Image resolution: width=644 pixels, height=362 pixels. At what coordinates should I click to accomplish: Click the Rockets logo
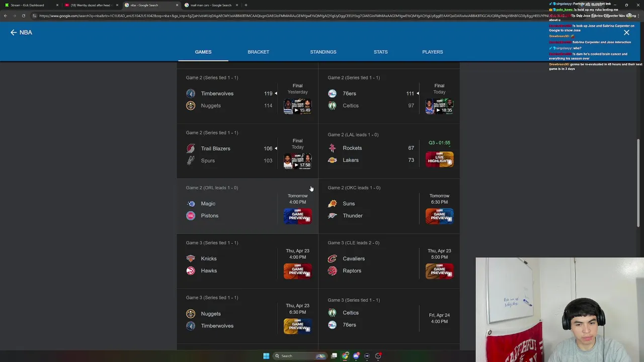pos(332,148)
